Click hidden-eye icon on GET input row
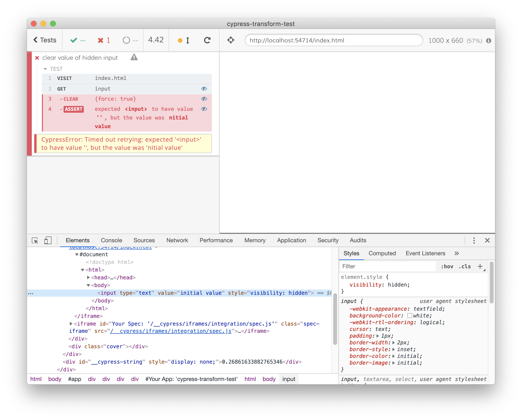 [x=204, y=89]
